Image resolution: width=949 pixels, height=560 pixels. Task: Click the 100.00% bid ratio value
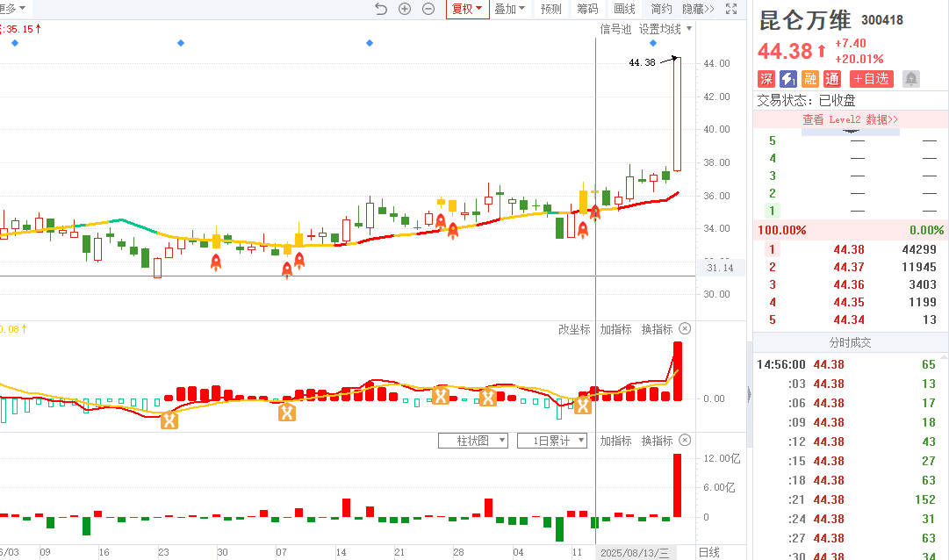tap(782, 230)
